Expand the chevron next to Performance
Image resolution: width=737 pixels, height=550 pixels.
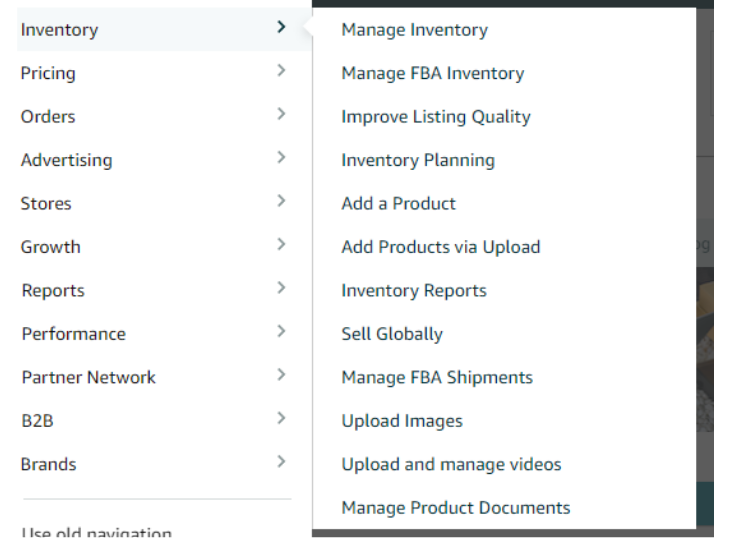tap(281, 331)
